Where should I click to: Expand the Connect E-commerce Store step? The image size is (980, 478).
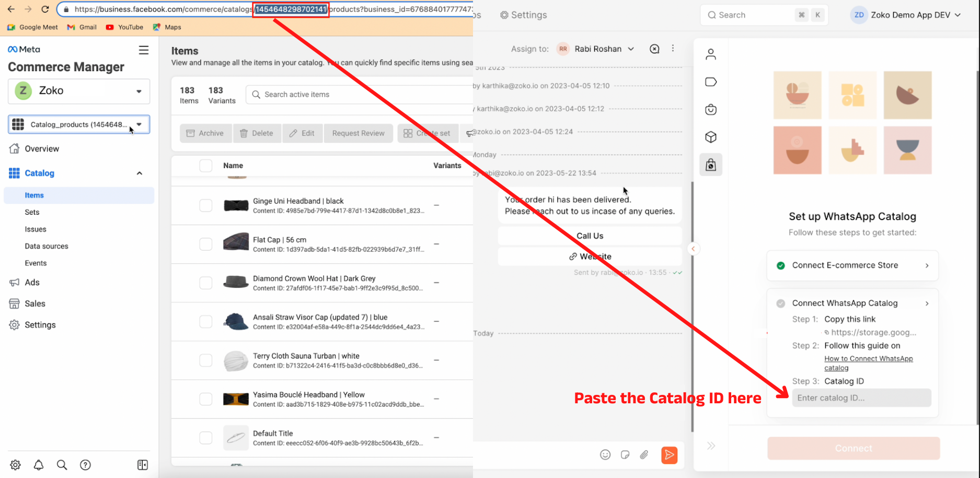tap(852, 265)
